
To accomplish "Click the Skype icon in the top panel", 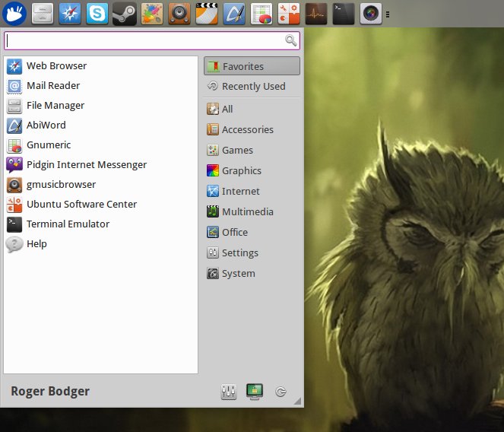I will tap(97, 13).
